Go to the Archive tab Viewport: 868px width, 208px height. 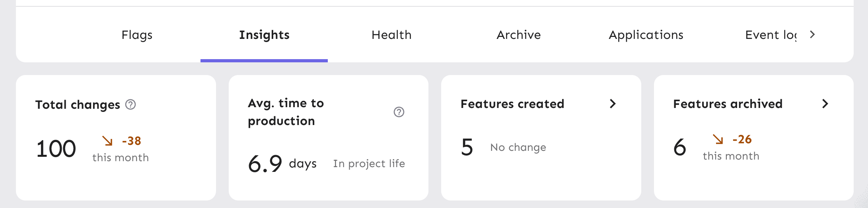[518, 35]
